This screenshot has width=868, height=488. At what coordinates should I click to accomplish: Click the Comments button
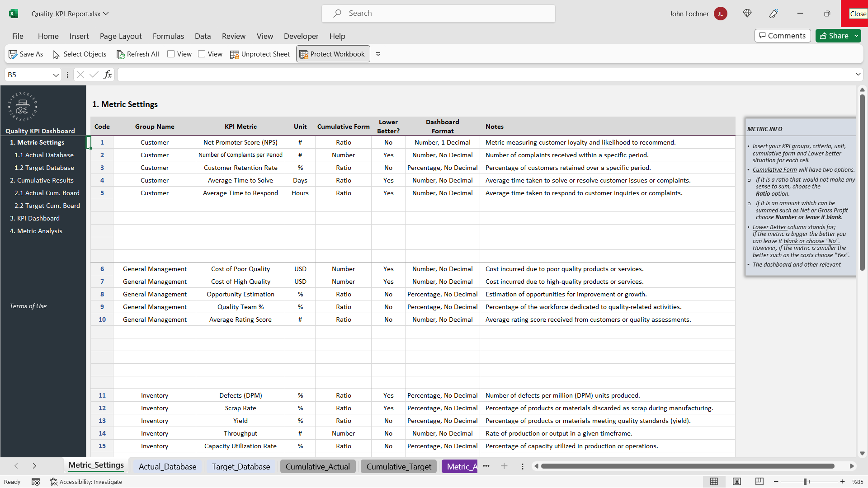(782, 36)
